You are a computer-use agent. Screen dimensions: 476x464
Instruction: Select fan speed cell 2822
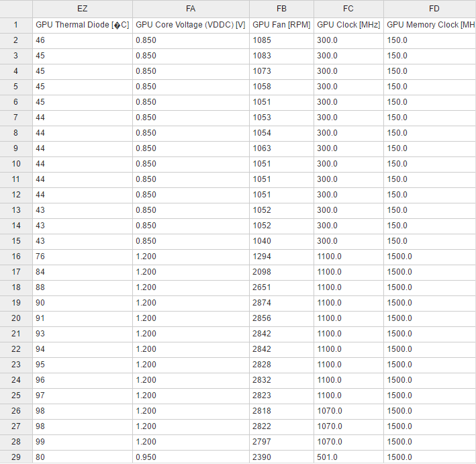(x=282, y=426)
